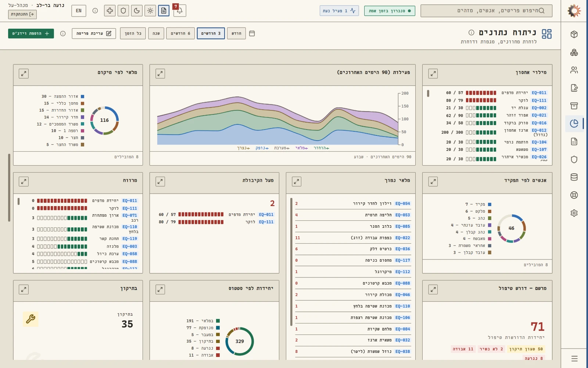Click the calendar icon beside period buttons
The width and height of the screenshot is (588, 368).
(x=252, y=33)
